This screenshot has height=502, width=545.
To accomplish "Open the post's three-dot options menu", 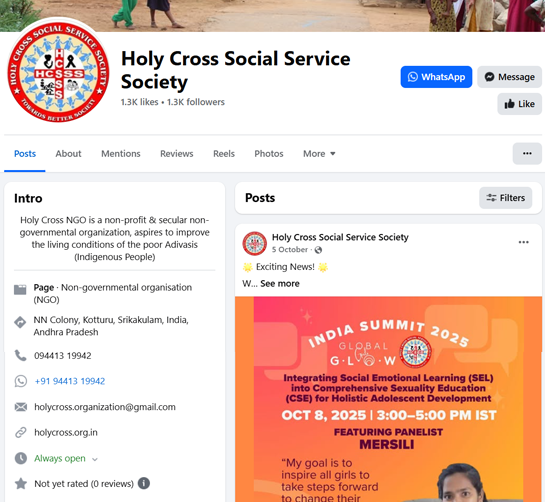I will (523, 242).
